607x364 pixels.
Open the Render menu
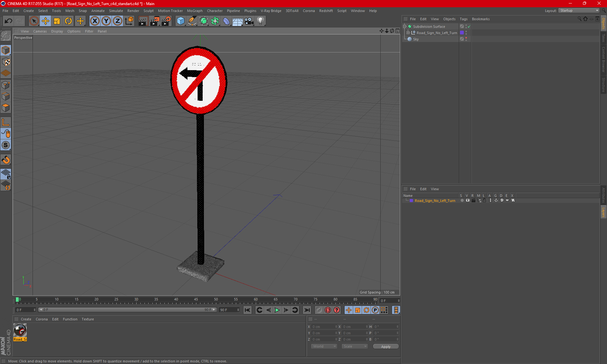(133, 11)
